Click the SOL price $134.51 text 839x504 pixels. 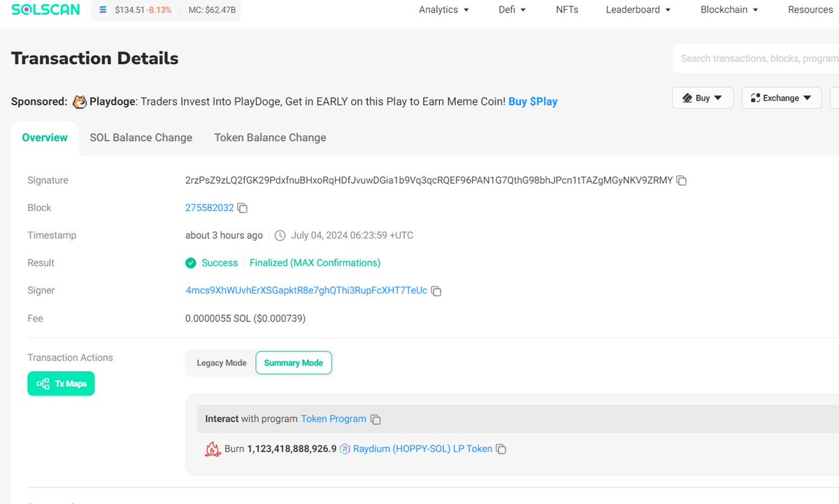(129, 10)
